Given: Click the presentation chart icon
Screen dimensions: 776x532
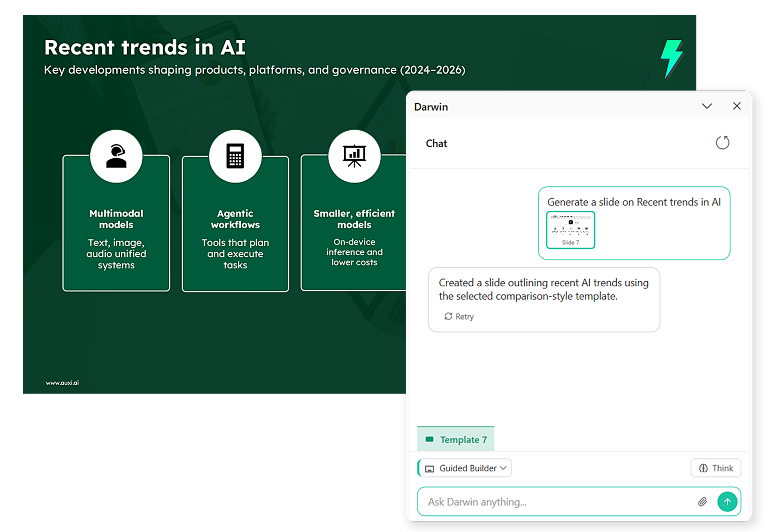Looking at the screenshot, I should 354,156.
